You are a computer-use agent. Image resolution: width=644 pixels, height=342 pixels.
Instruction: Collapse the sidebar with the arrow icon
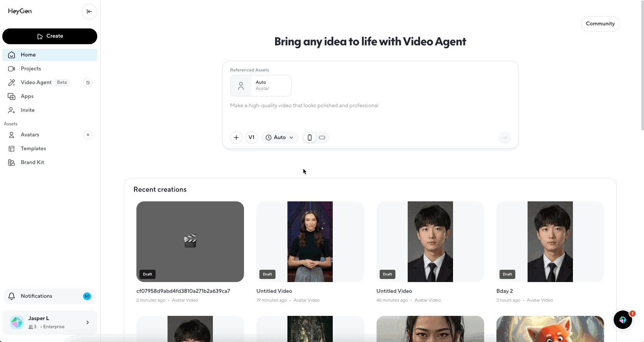click(89, 12)
